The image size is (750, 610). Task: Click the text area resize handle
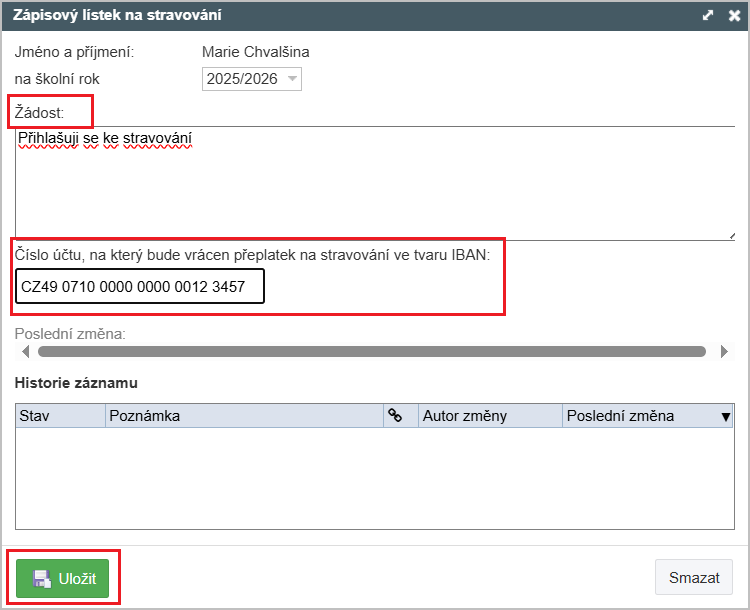pyautogui.click(x=730, y=235)
